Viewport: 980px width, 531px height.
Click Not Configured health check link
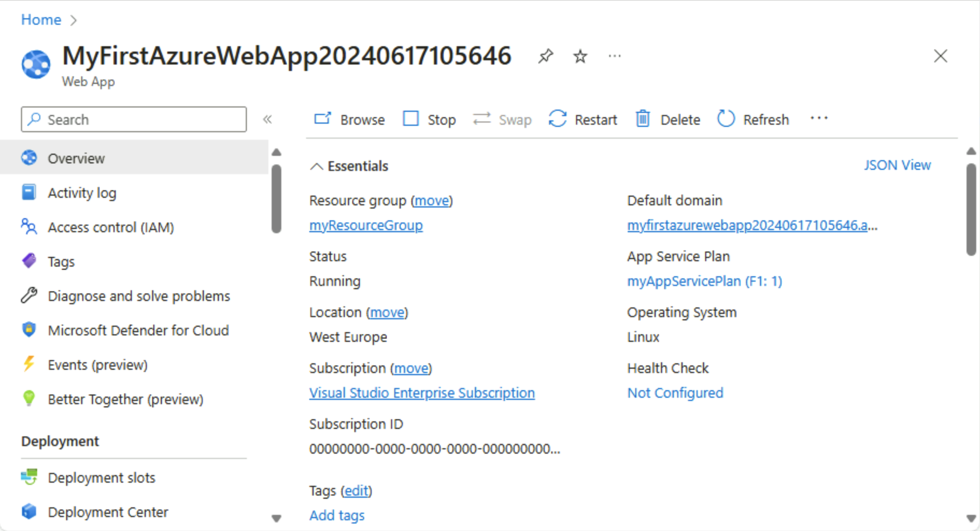[x=675, y=393]
